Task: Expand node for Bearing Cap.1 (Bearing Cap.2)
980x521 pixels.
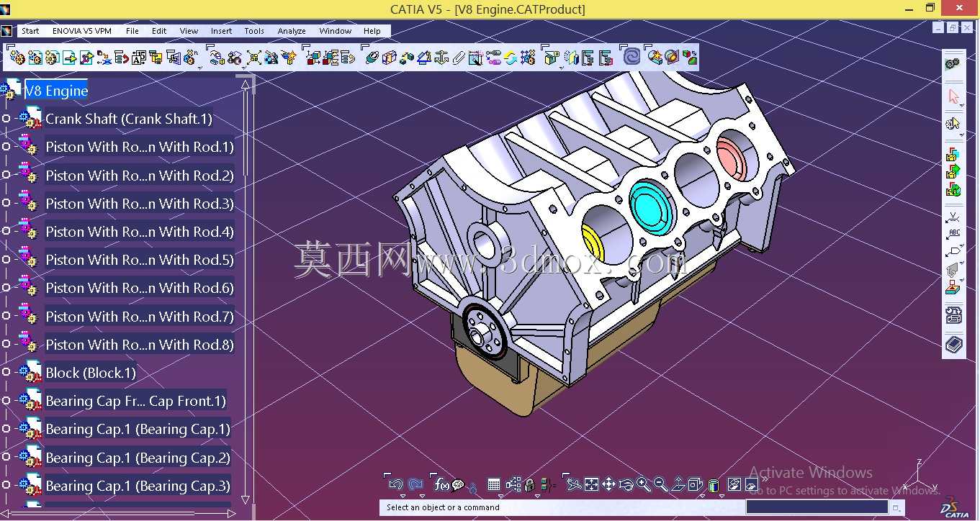Action: coord(6,457)
